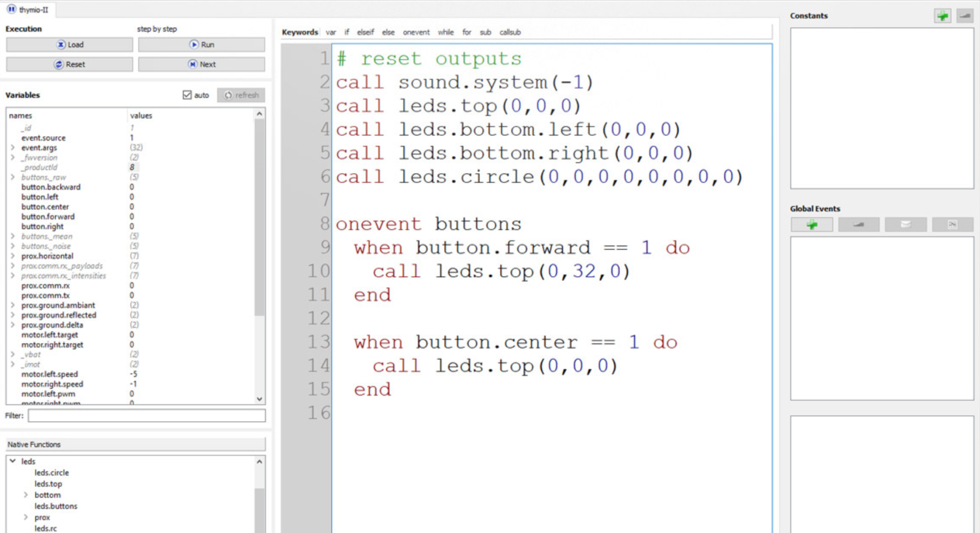Expand the bottom group under leds
The width and height of the screenshot is (980, 533).
pyautogui.click(x=26, y=495)
